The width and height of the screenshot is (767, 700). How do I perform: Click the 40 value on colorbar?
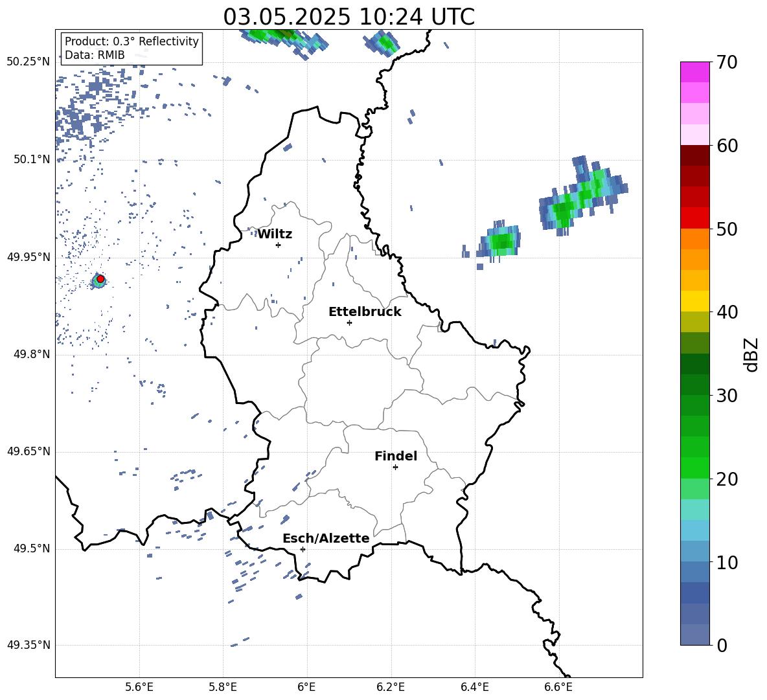[x=727, y=312]
